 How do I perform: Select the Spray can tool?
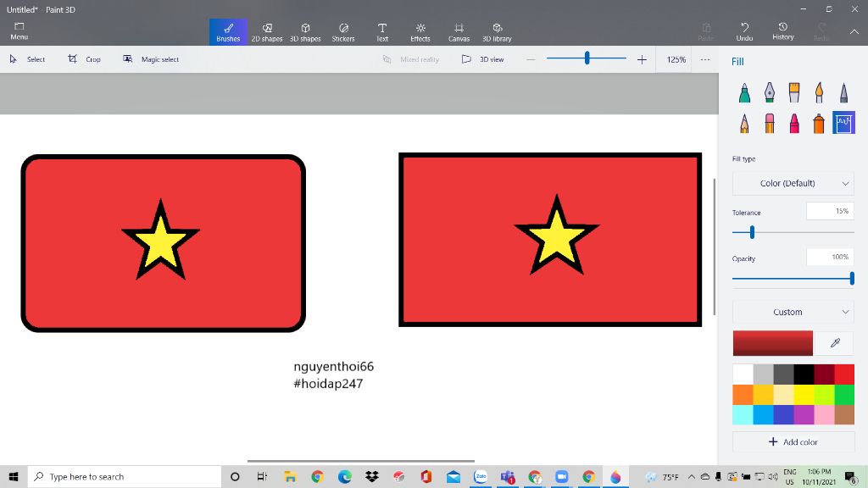click(x=820, y=124)
